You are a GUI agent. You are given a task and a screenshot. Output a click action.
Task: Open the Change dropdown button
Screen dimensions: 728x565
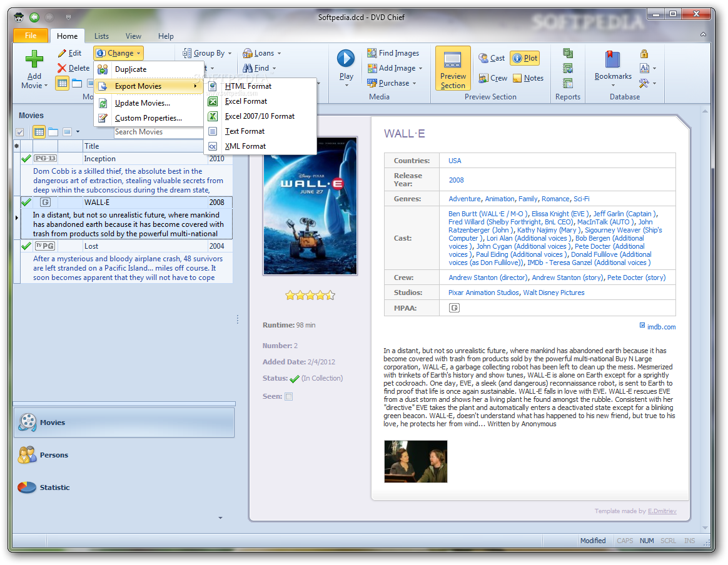coord(118,53)
